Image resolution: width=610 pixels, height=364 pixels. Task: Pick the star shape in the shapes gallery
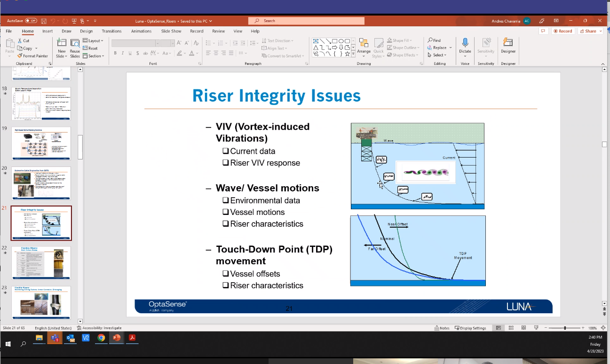point(347,54)
